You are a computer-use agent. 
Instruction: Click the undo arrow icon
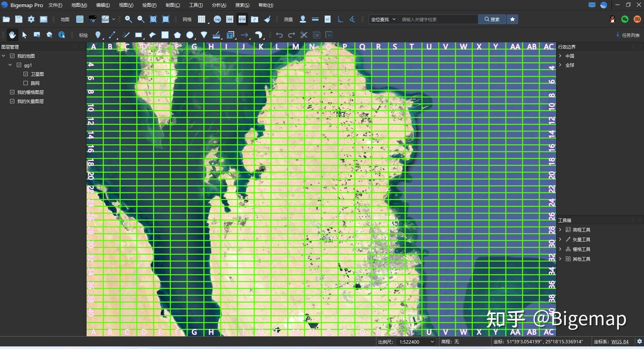pos(279,35)
